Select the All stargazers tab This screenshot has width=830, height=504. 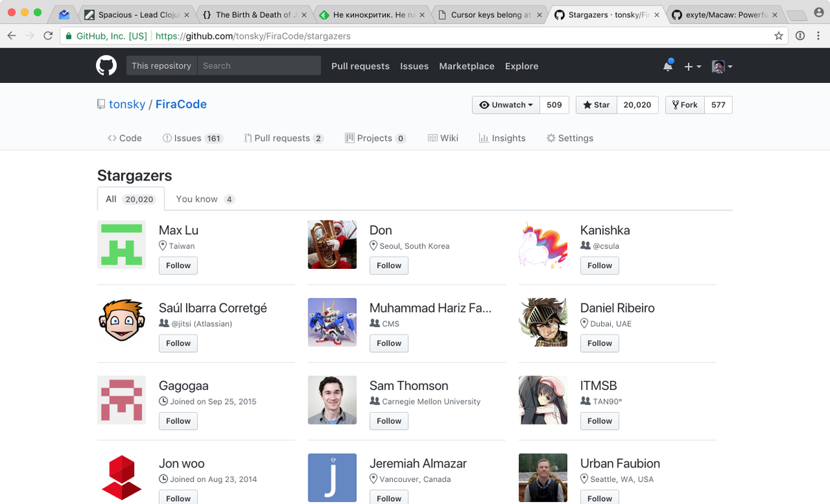click(131, 199)
